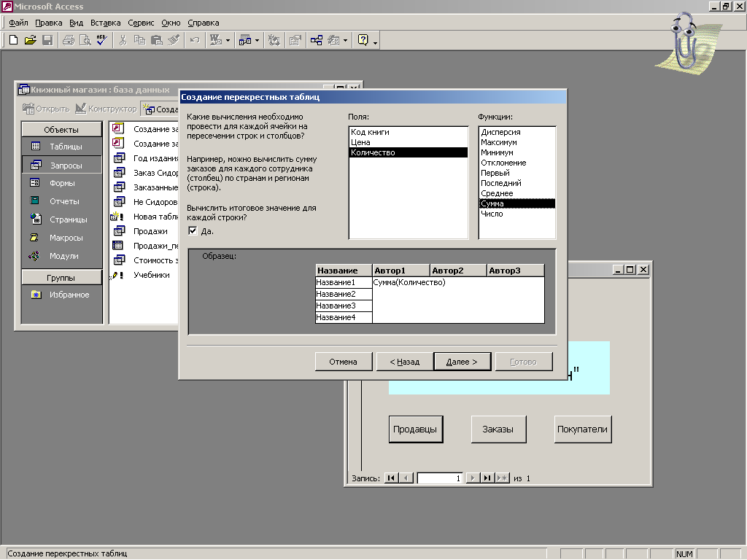Click the New Object toolbar icon
Viewport: 747px width, 560px height.
(x=333, y=41)
